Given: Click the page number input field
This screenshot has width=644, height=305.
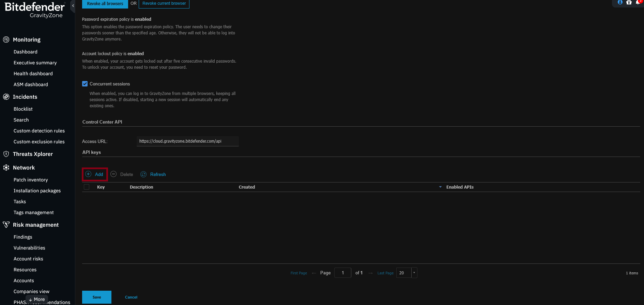Looking at the screenshot, I should click(343, 273).
